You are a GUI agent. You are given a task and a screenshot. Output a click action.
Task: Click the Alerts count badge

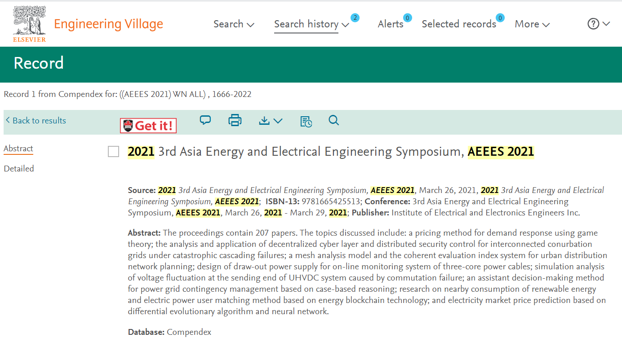click(408, 18)
